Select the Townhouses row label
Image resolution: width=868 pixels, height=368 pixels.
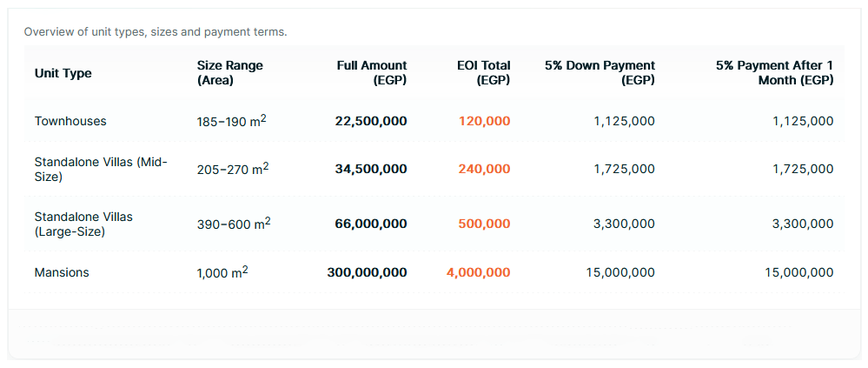[70, 121]
